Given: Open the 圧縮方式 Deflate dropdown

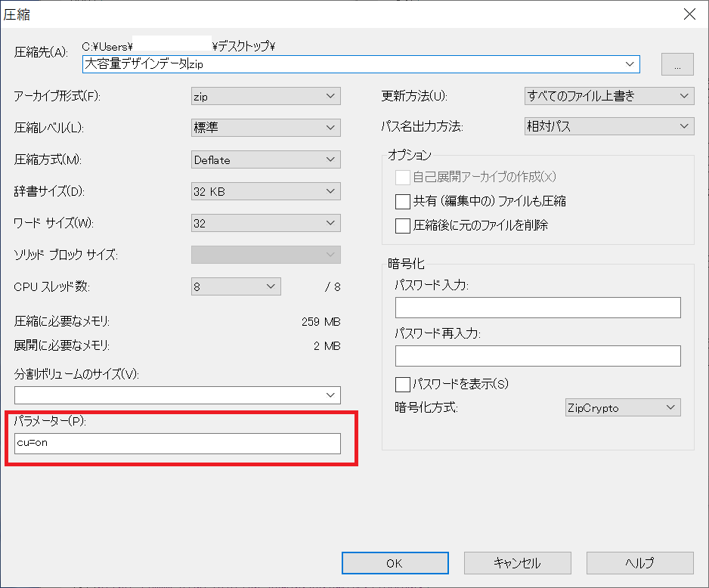Looking at the screenshot, I should click(265, 159).
